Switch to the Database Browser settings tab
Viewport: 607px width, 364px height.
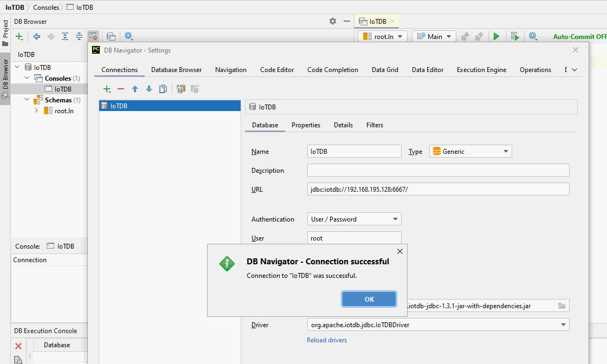point(177,70)
